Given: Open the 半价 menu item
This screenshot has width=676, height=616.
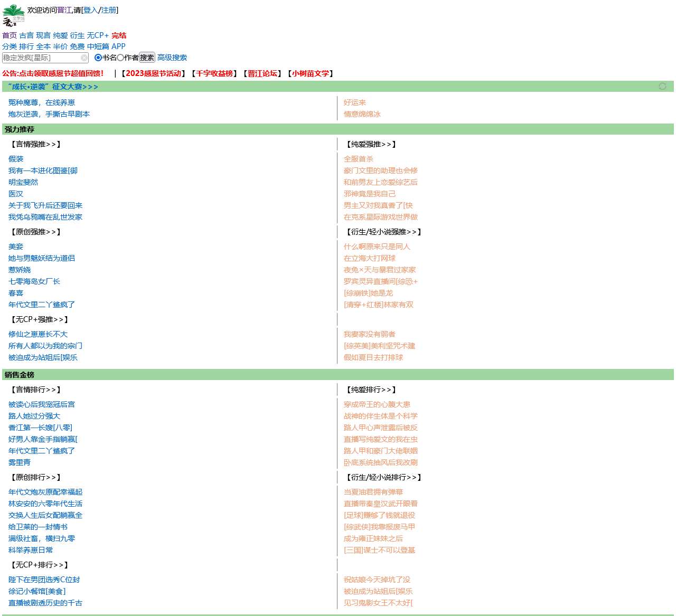Looking at the screenshot, I should tap(60, 46).
